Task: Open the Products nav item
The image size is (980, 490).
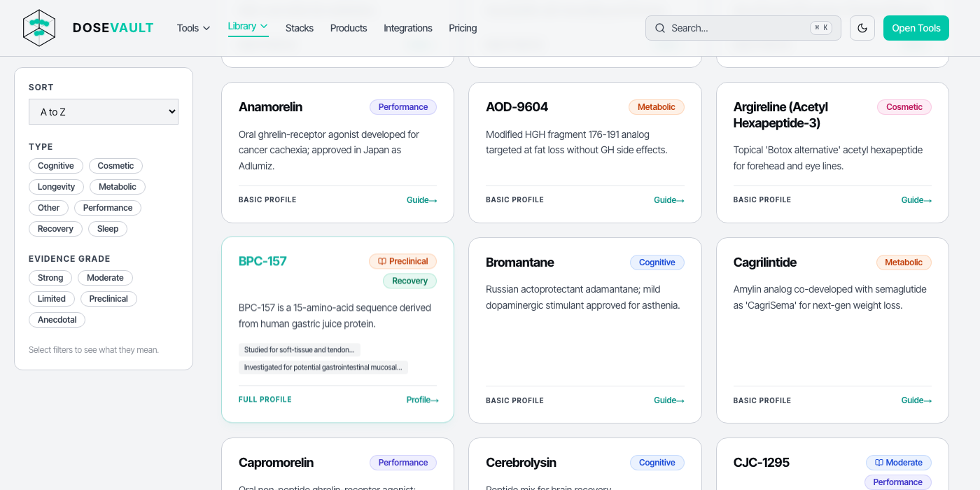Action: tap(349, 28)
